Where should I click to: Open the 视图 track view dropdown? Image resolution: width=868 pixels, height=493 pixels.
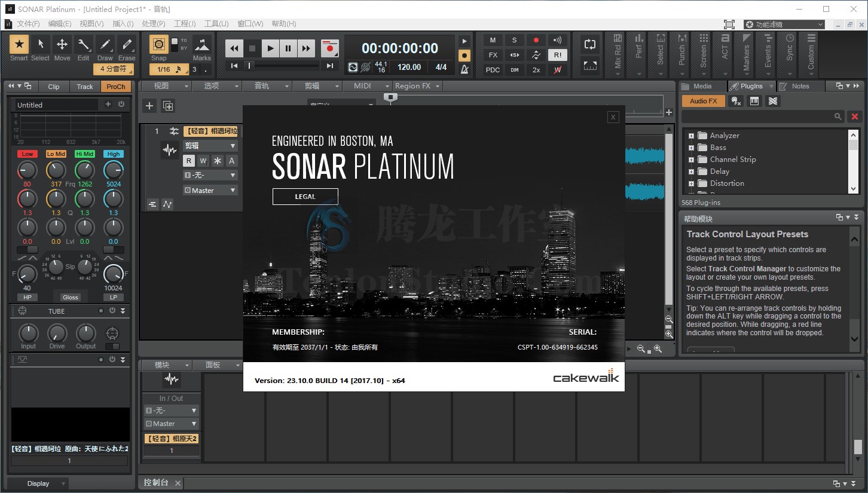point(166,86)
